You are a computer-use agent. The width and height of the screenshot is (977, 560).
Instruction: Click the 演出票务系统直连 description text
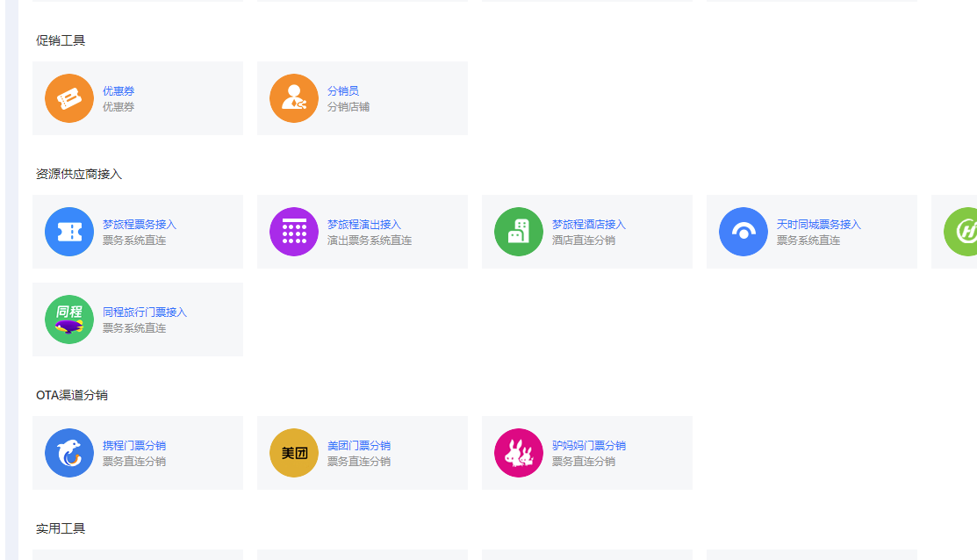[x=370, y=241]
